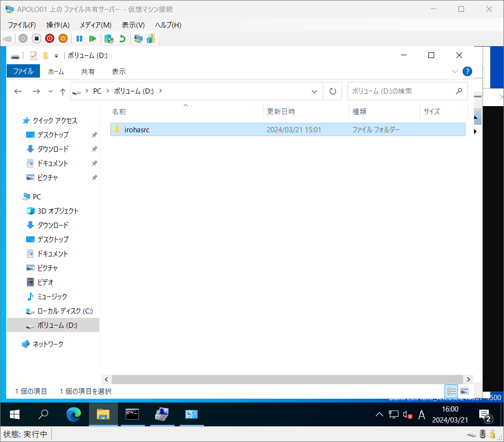Switch to the ホーム ribbon tab
The image size is (504, 442).
coord(56,71)
